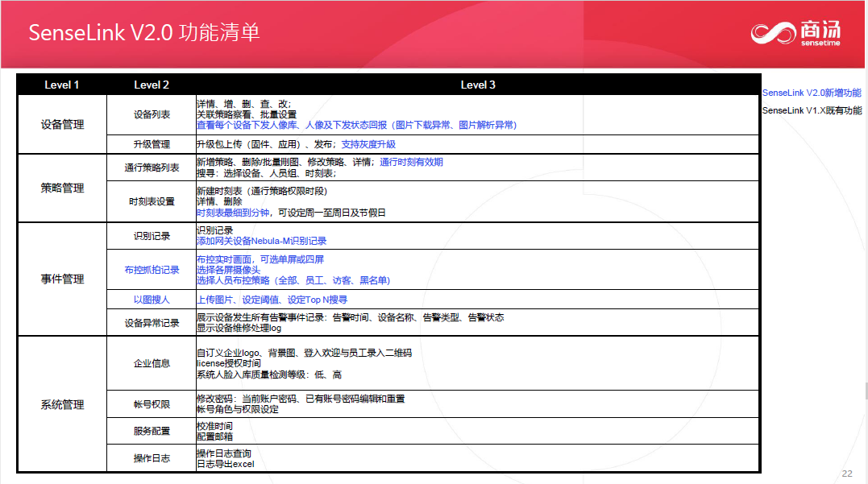Select the 操作日志 cell
Screen dimensions: 868x484
pyautogui.click(x=152, y=458)
